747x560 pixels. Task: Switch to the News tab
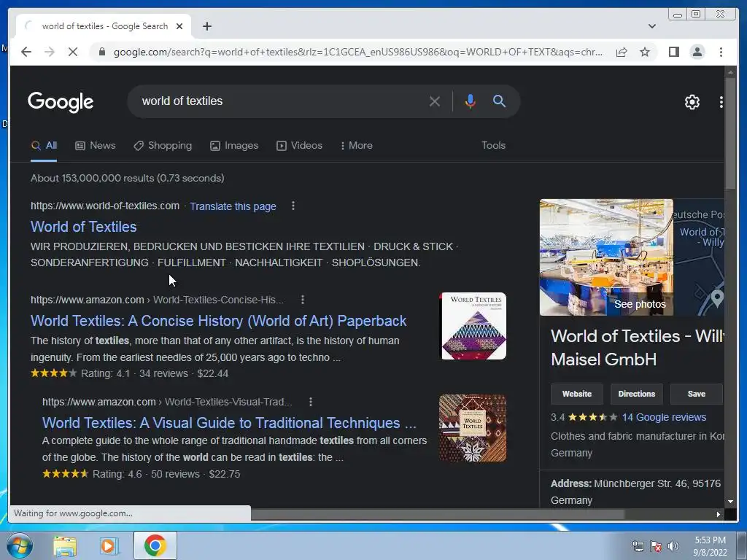pyautogui.click(x=96, y=146)
